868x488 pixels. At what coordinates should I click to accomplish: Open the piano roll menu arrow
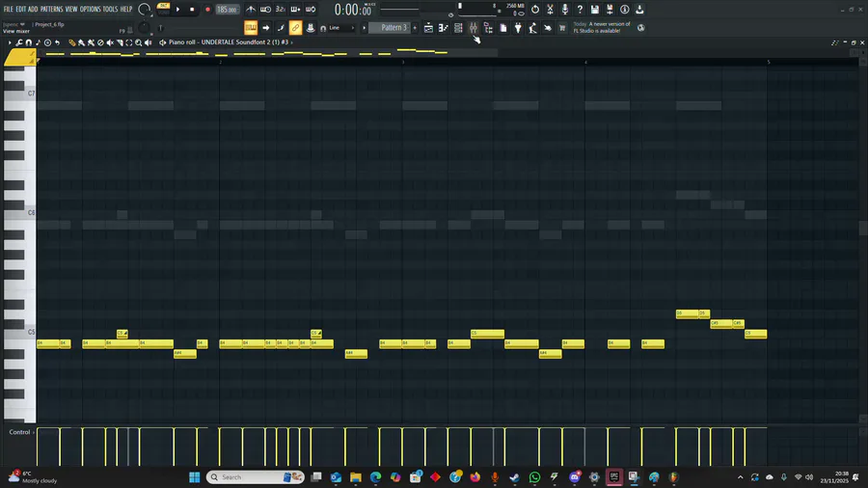(10, 42)
